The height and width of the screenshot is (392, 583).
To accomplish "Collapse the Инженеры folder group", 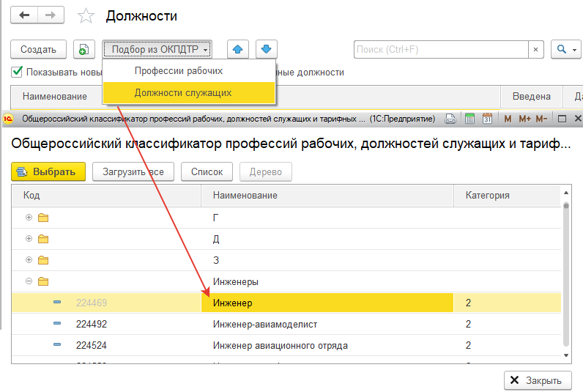I will 29,281.
